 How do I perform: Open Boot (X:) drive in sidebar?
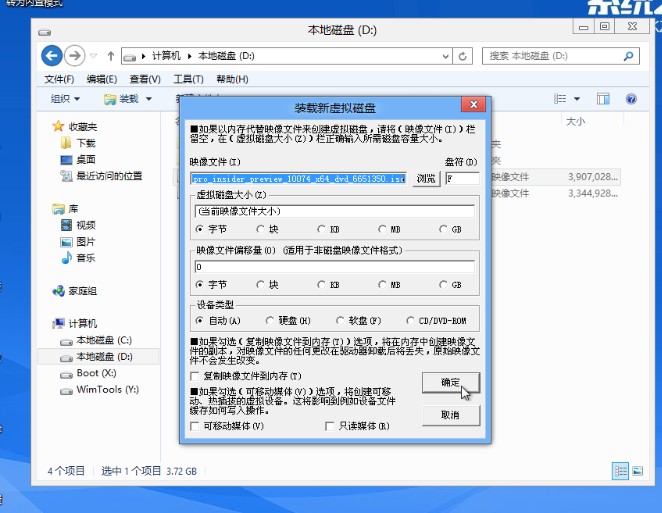coord(100,373)
